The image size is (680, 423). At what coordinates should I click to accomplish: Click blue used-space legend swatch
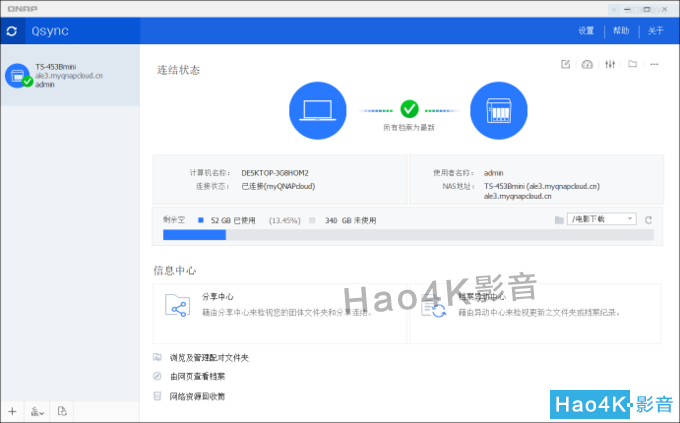tap(200, 220)
